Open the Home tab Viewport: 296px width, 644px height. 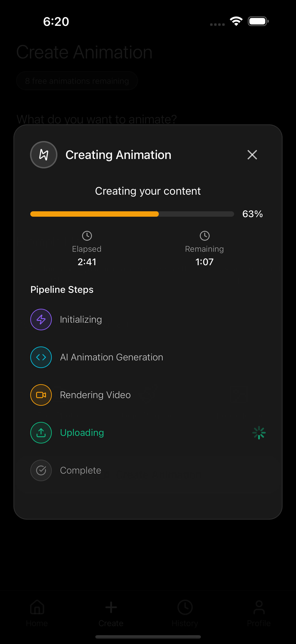[x=37, y=613]
